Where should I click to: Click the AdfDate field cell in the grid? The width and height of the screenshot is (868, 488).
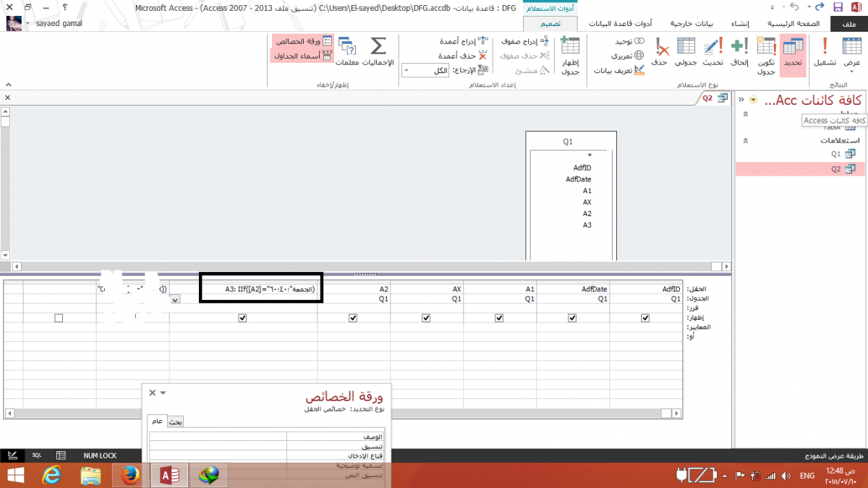[573, 288]
